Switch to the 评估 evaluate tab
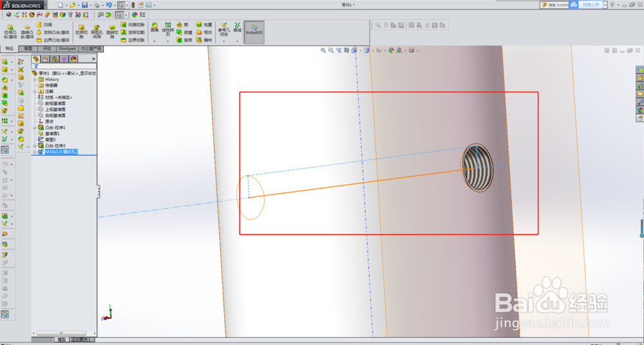 click(47, 48)
